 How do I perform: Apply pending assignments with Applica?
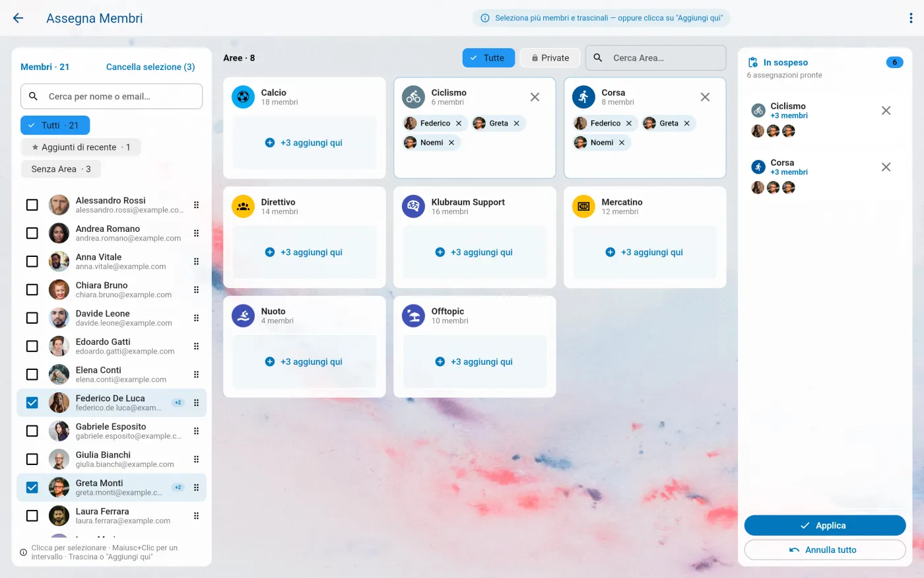[825, 526]
